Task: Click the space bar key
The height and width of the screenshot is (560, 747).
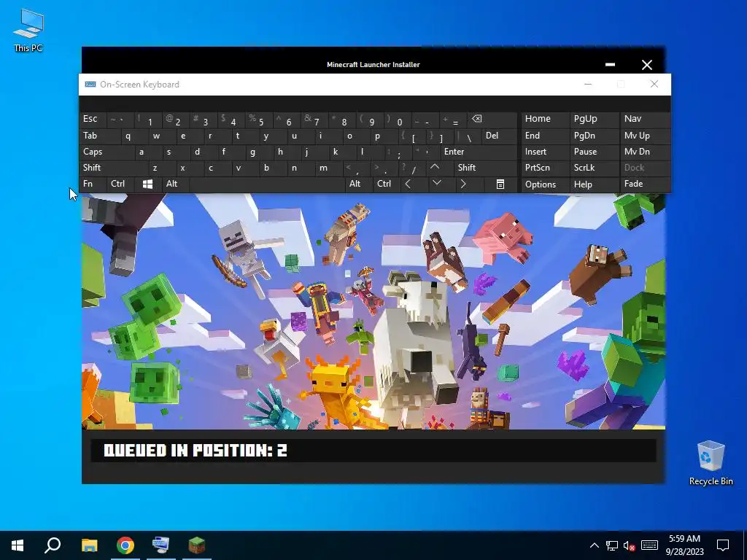Action: point(267,184)
